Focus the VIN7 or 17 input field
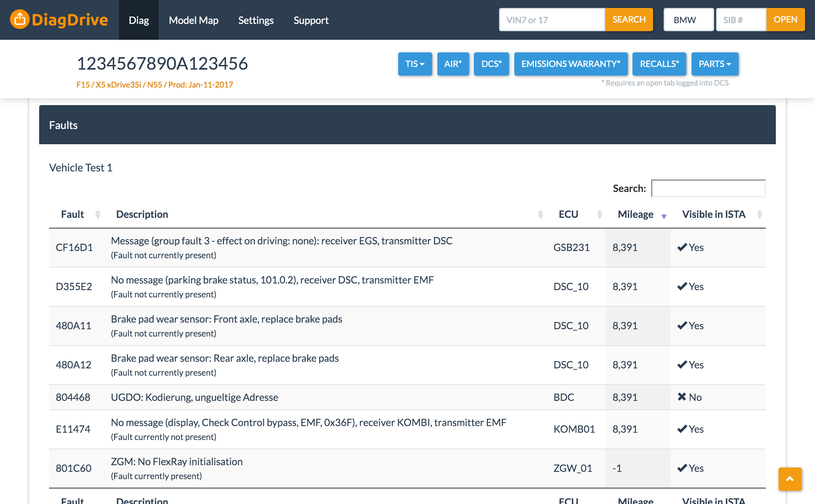The image size is (815, 504). (x=552, y=20)
